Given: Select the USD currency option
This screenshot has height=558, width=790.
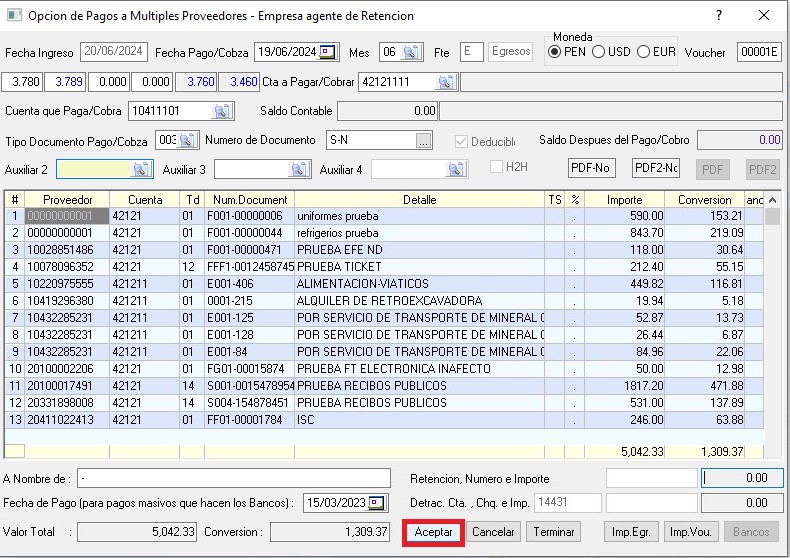Looking at the screenshot, I should pyautogui.click(x=599, y=52).
